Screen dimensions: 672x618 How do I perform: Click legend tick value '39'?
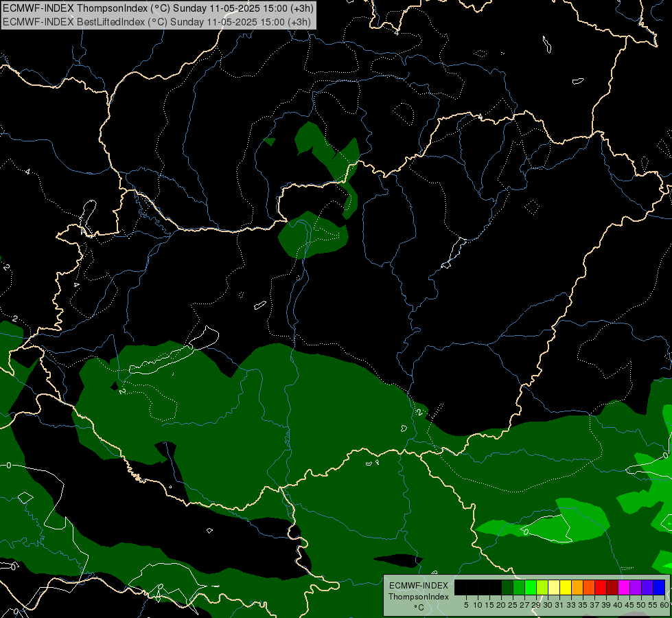point(606,605)
